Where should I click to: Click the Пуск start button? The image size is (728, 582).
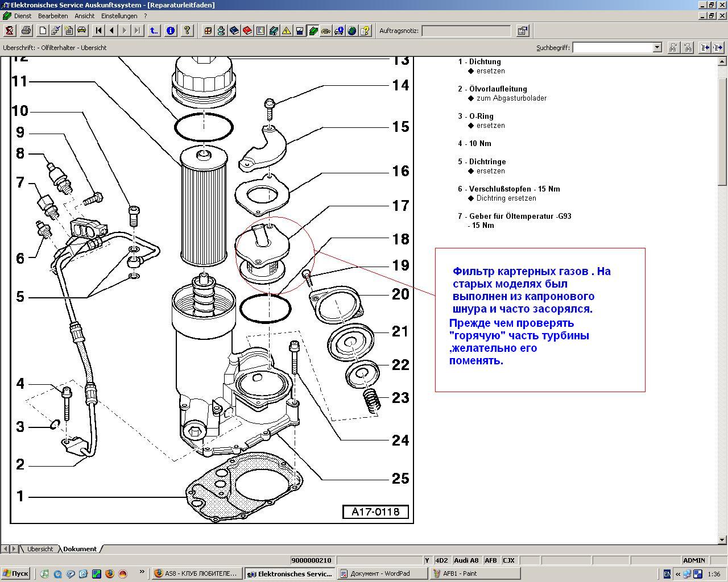point(15,573)
